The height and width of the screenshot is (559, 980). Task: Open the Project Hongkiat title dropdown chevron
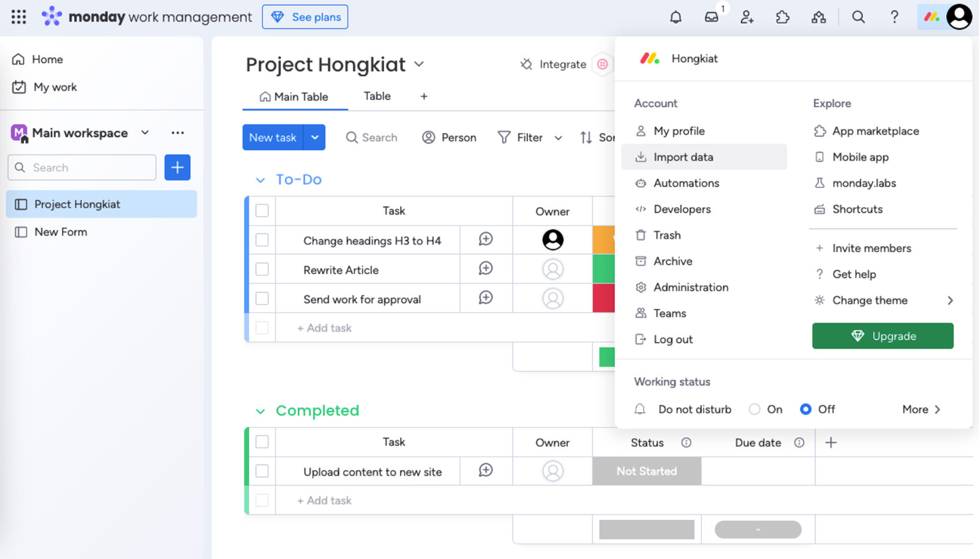pos(419,64)
